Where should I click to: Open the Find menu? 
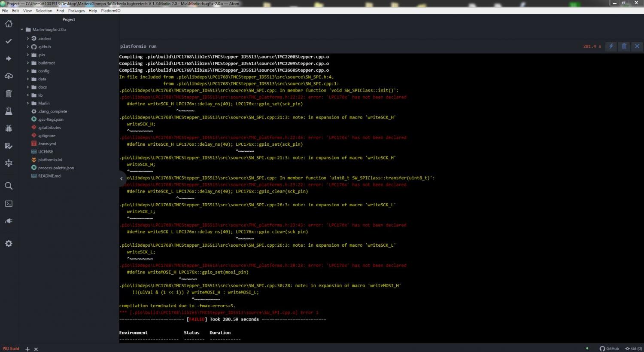pos(60,11)
